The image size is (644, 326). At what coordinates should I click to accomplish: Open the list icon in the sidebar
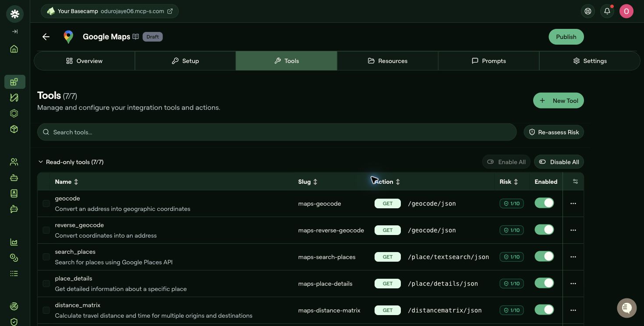(x=14, y=273)
